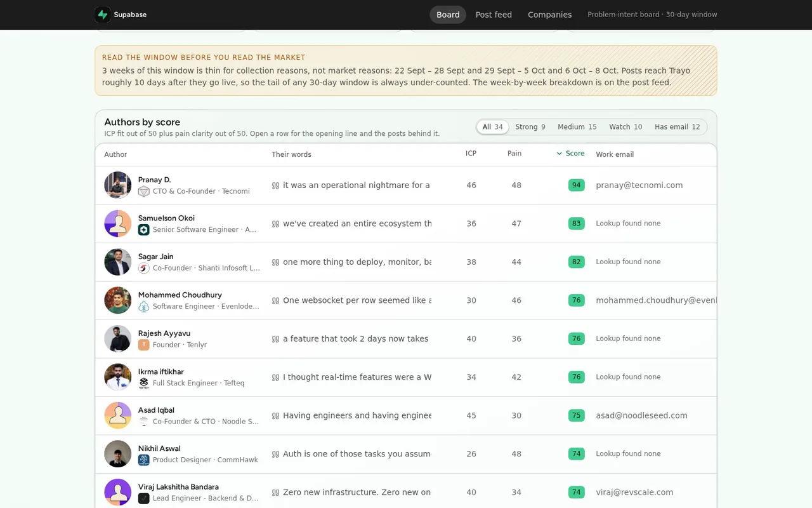Select the 'All 34' filter

point(493,127)
